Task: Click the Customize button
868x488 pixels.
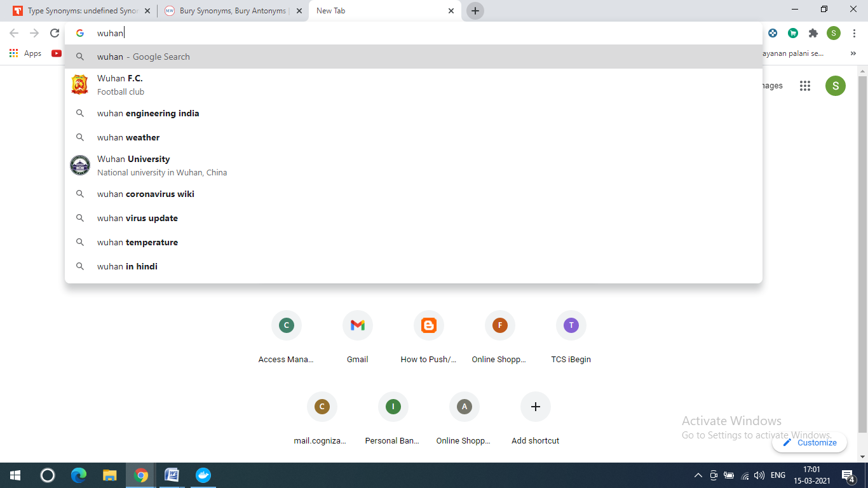Action: point(810,442)
